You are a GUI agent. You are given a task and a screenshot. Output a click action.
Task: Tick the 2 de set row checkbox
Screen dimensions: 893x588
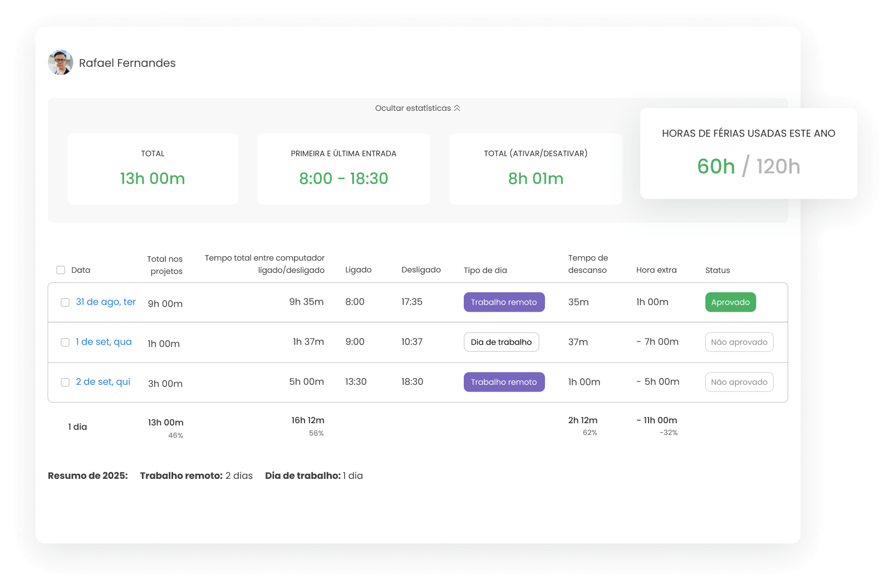click(65, 383)
